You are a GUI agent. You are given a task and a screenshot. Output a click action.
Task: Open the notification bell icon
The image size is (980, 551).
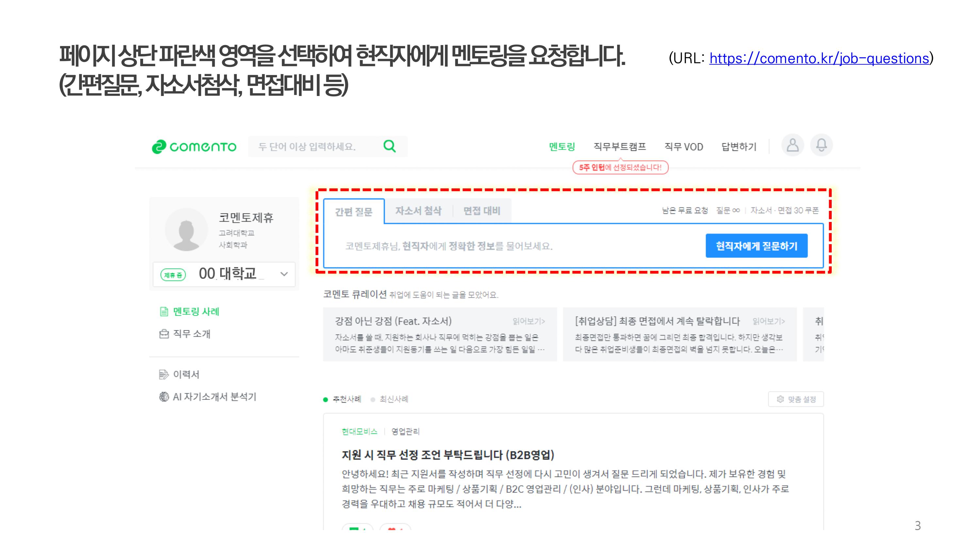coord(821,145)
